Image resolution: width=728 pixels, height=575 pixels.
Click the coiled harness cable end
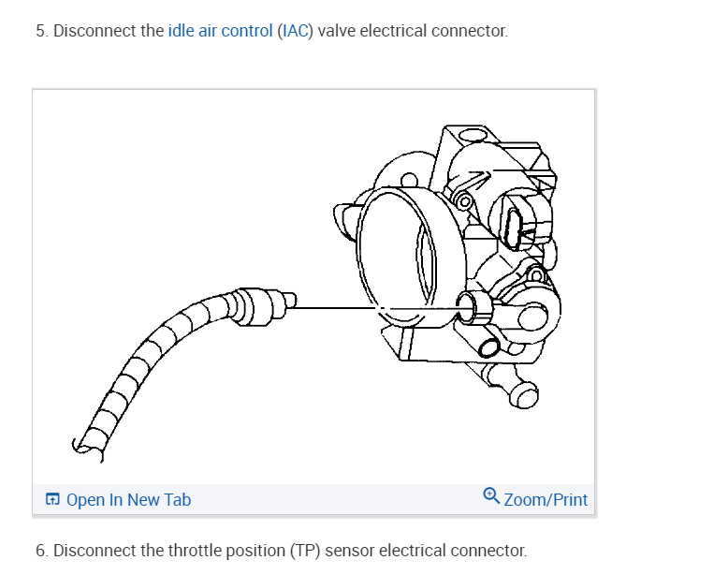(x=87, y=448)
